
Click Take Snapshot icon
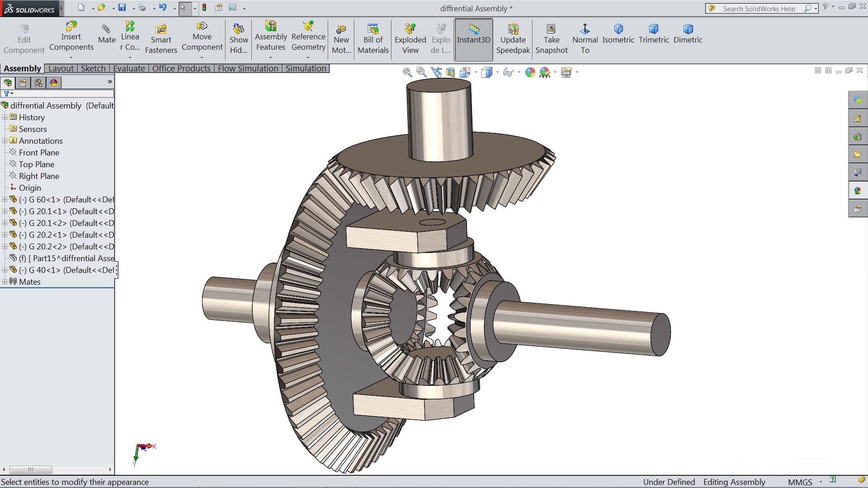pyautogui.click(x=551, y=39)
